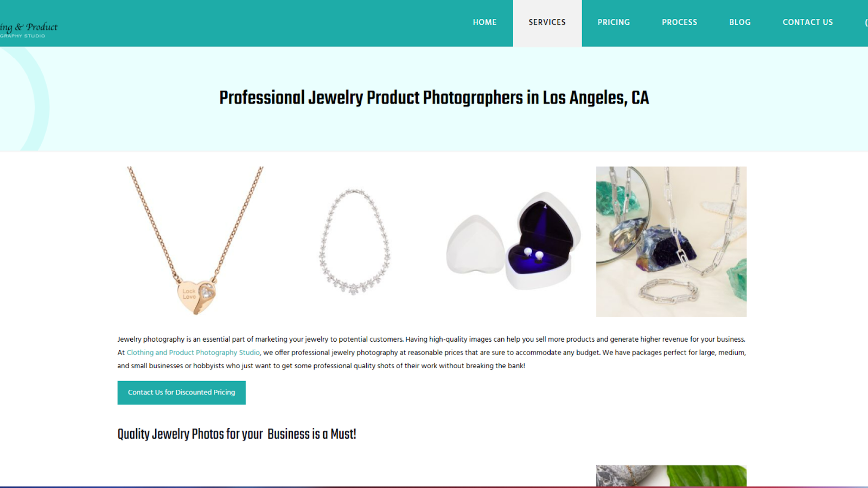Click Contact Us for Discounted Pricing button

tap(181, 393)
